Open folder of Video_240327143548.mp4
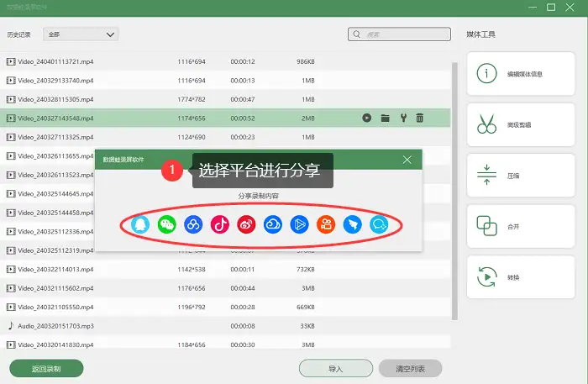This screenshot has height=384, width=588. (x=385, y=118)
